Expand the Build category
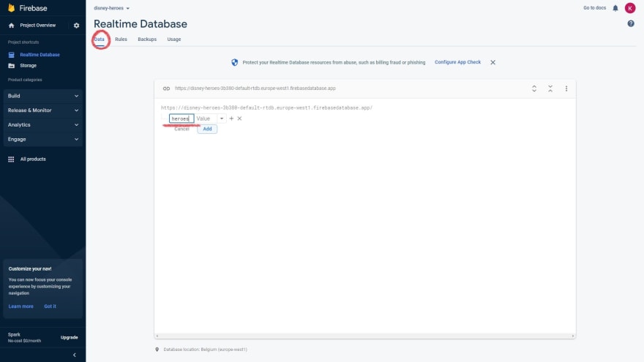Viewport: 644px width, 362px height. click(42, 96)
